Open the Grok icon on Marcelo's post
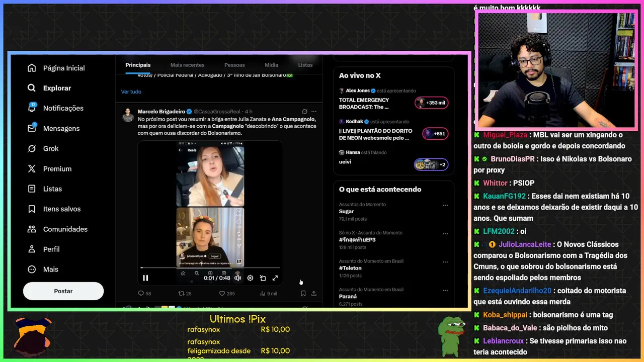Image resolution: width=644 pixels, height=362 pixels. pyautogui.click(x=304, y=111)
